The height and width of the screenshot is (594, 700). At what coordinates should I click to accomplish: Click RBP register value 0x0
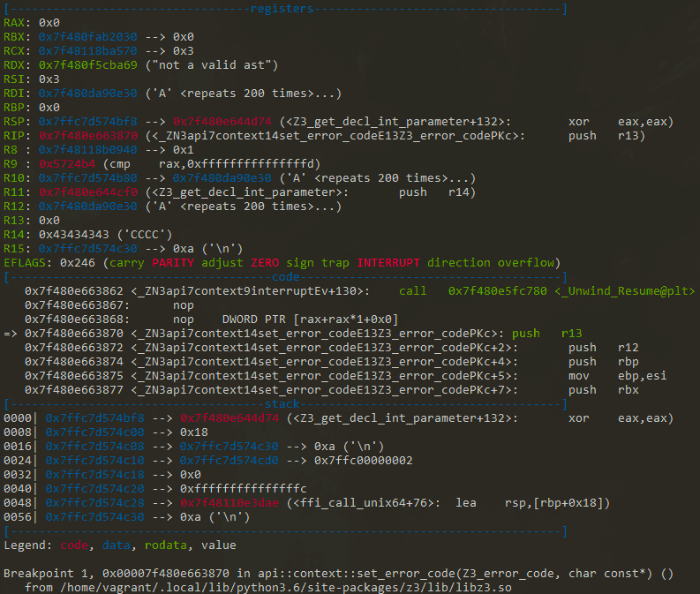(49, 108)
